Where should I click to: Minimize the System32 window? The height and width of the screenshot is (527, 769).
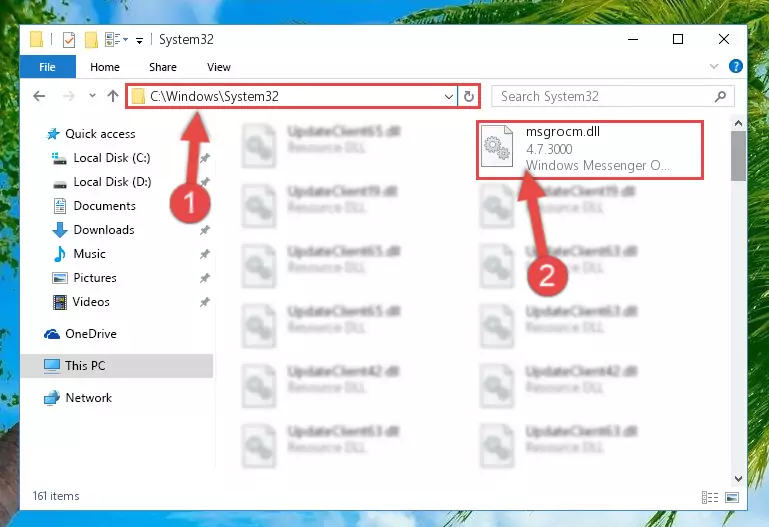633,39
